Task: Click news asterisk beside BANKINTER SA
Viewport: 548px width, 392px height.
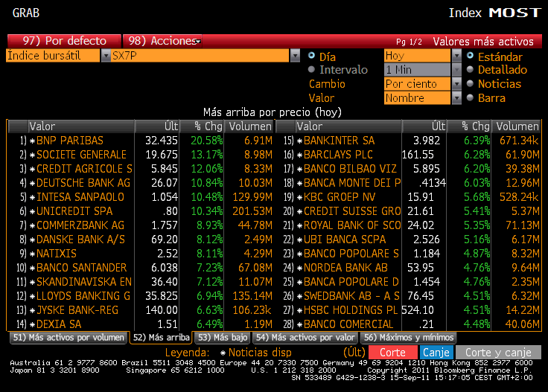Action: (x=299, y=141)
